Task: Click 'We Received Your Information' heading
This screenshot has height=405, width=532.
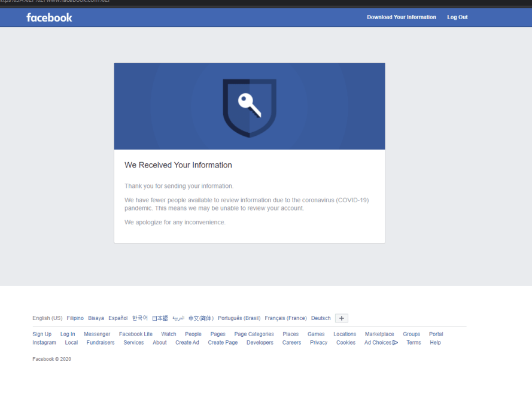Action: point(178,165)
